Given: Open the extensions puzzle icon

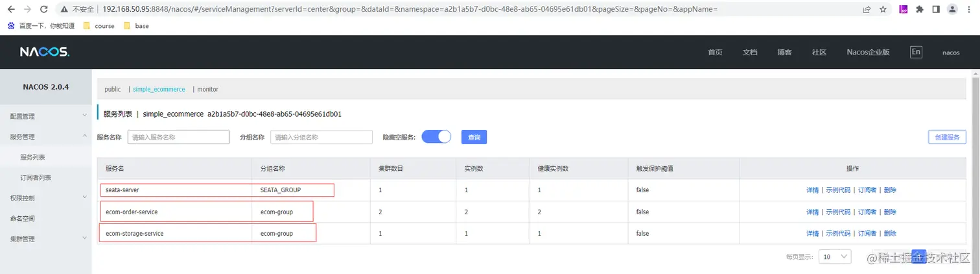Looking at the screenshot, I should tap(919, 10).
